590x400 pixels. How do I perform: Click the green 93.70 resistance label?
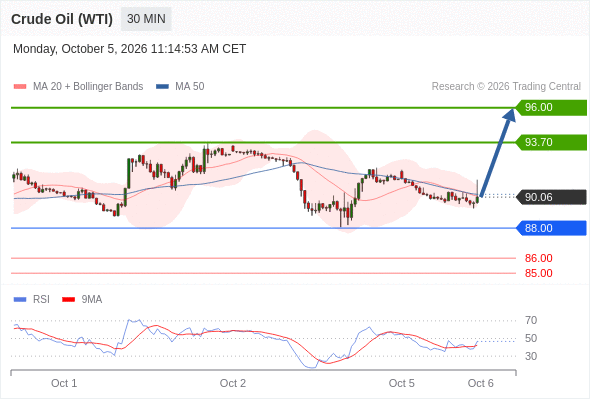(x=551, y=143)
